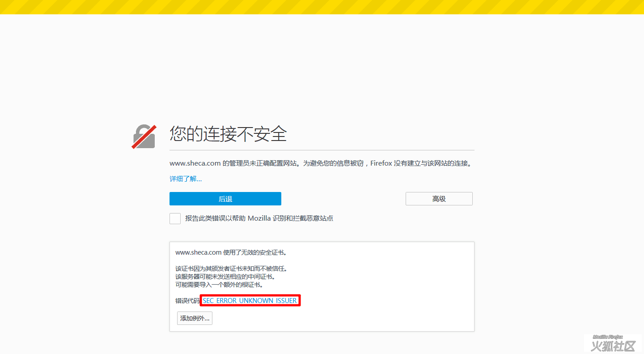
Task: Click the 管理员未正确配置网站 description paragraph
Action: [321, 163]
